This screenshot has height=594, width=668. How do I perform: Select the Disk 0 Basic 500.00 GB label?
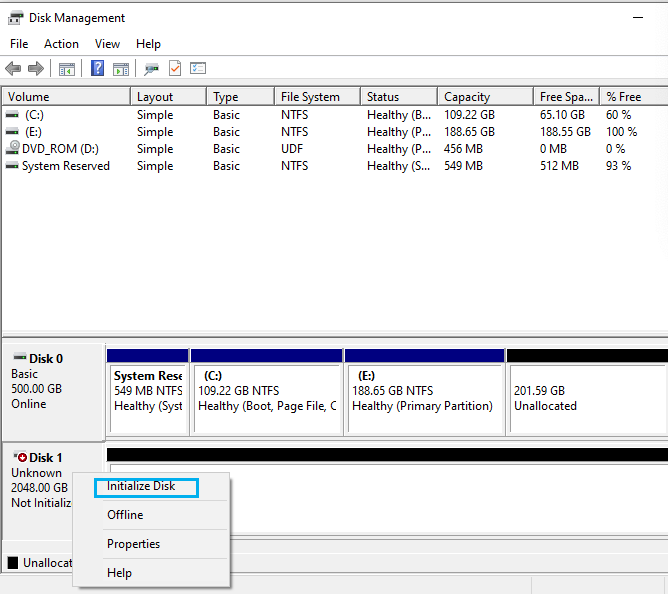[x=54, y=392]
